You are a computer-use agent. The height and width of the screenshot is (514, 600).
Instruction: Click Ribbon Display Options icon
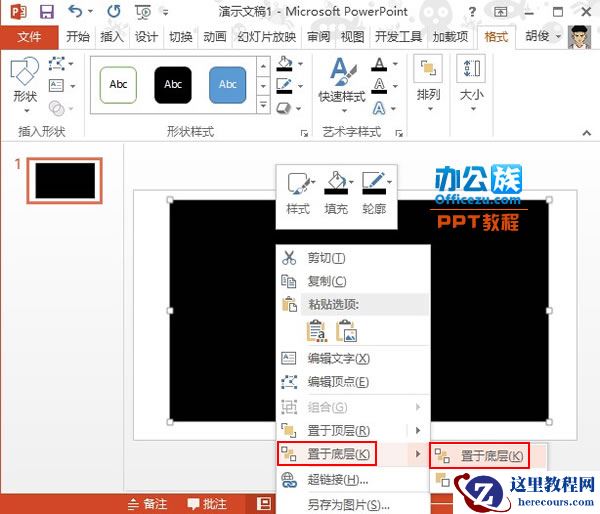(x=500, y=12)
